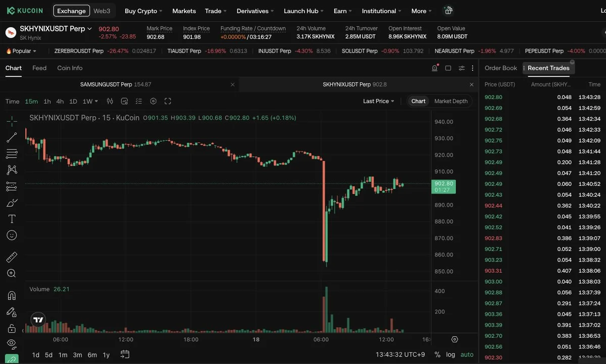Select the 1h timeframe
The width and height of the screenshot is (606, 364).
47,101
